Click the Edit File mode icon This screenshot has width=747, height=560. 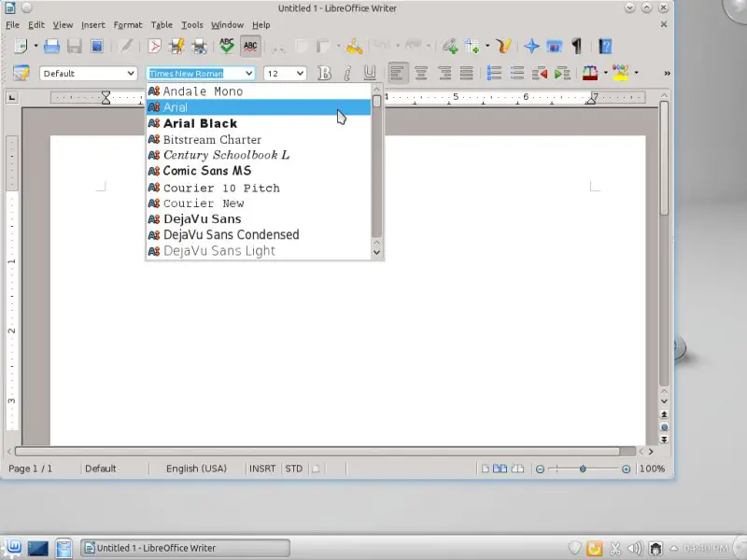(126, 46)
